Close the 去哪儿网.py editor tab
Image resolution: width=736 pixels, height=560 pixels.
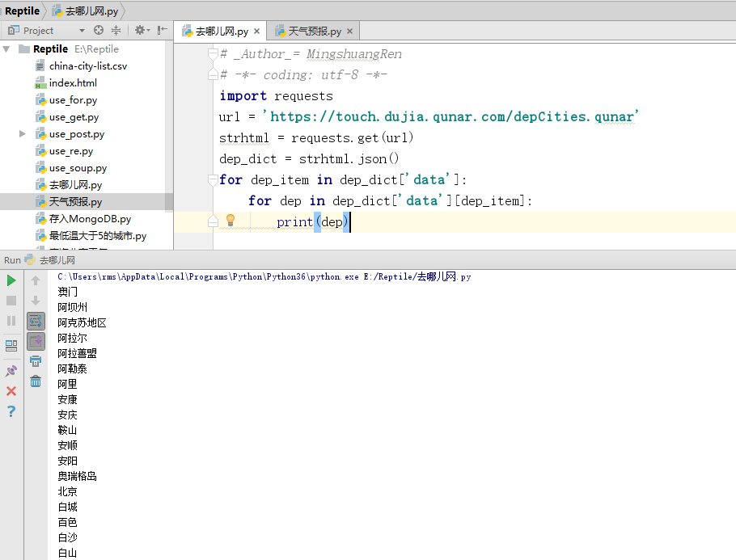(x=257, y=32)
